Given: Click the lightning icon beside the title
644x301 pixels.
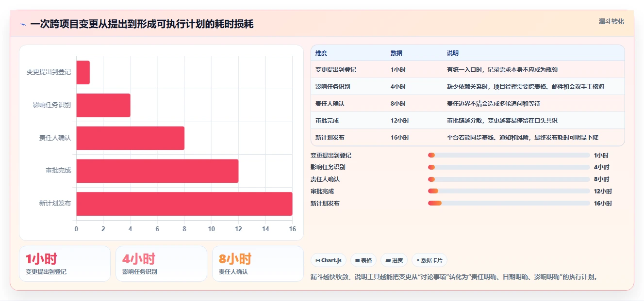Looking at the screenshot, I should tap(23, 24).
